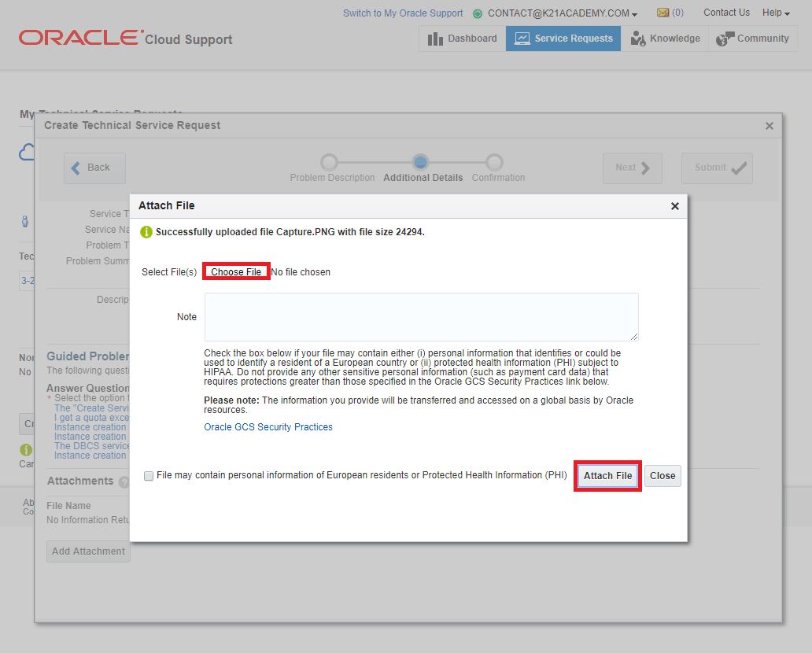Open Switch to My Oracle Support link

click(403, 13)
